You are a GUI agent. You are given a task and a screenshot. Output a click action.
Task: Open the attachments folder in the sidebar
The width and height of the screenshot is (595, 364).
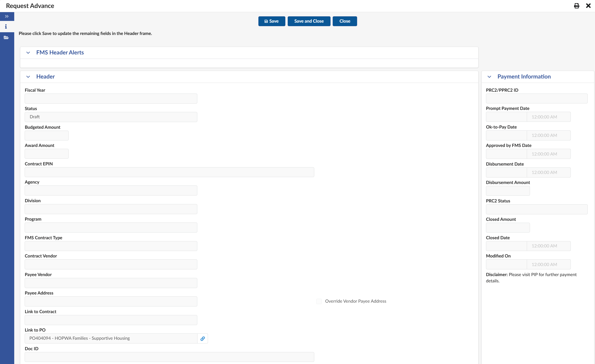point(6,37)
